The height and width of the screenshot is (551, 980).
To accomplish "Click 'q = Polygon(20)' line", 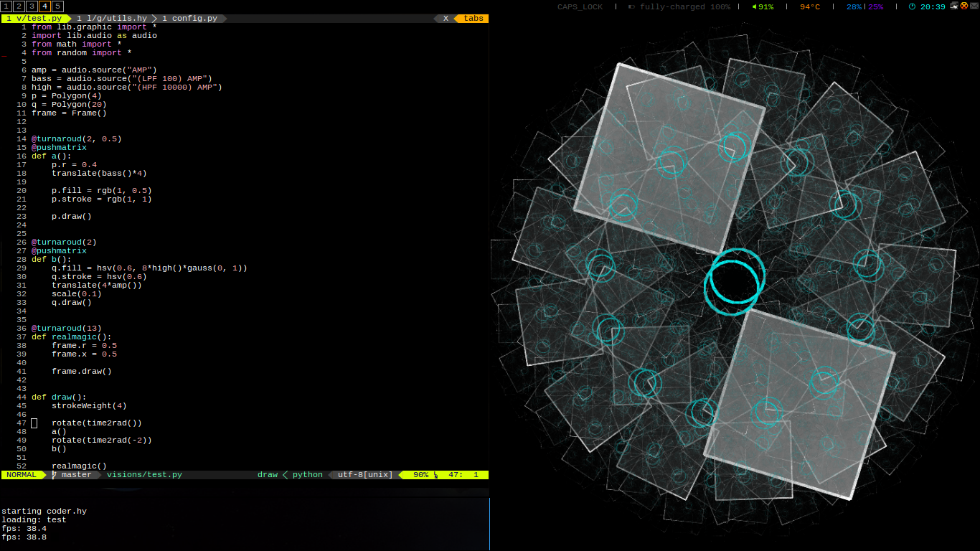I will [x=69, y=104].
